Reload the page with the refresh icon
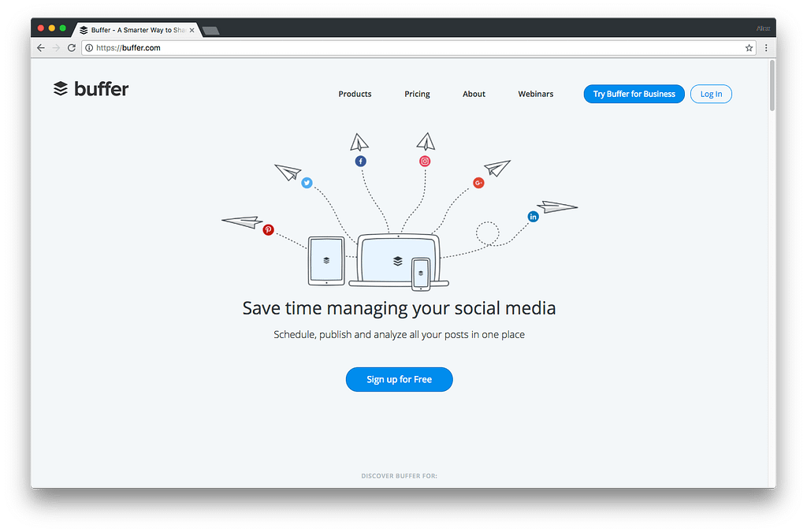 pyautogui.click(x=72, y=48)
